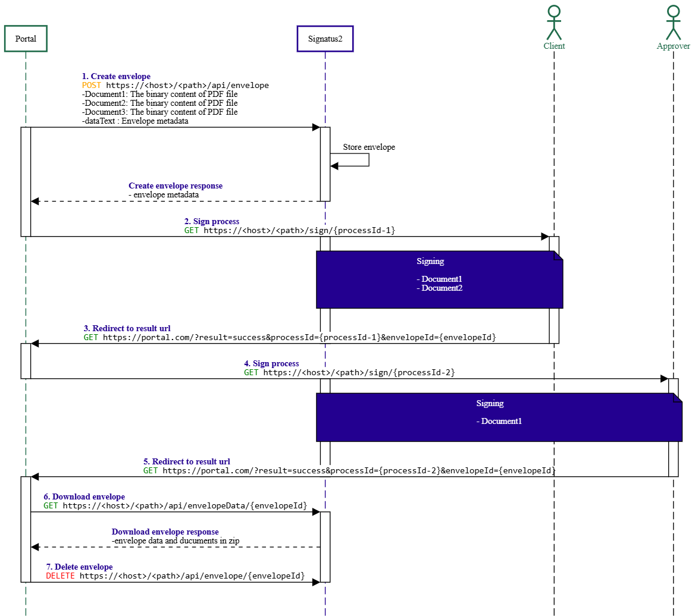Click the Client actor stick figure
695x616 pixels.
tap(554, 23)
